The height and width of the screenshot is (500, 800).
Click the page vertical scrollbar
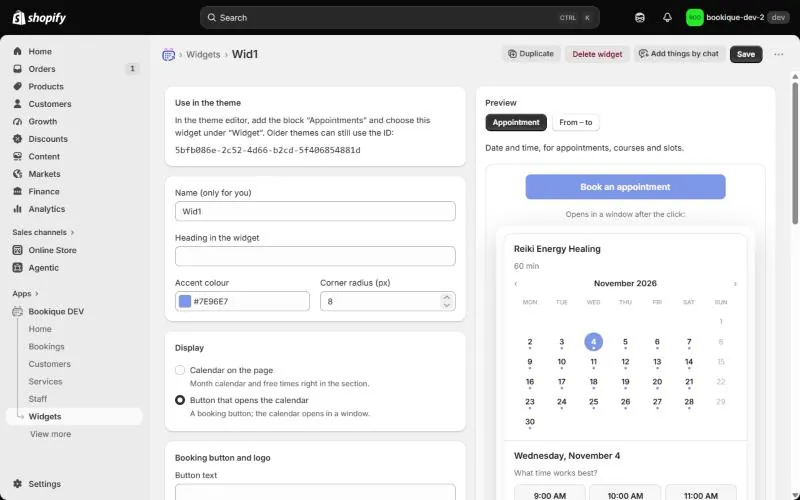[x=795, y=153]
